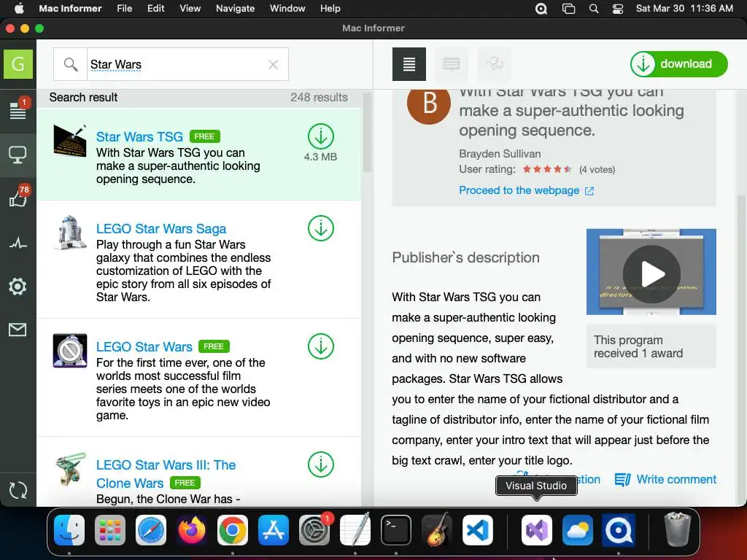747x560 pixels.
Task: Open the View menu
Action: click(190, 9)
